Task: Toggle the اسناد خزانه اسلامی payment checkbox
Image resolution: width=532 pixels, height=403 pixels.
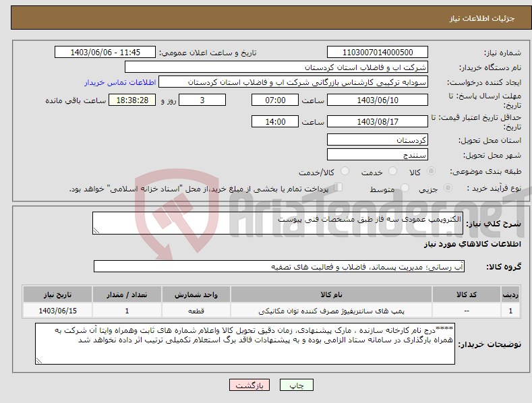Action: pyautogui.click(x=338, y=187)
